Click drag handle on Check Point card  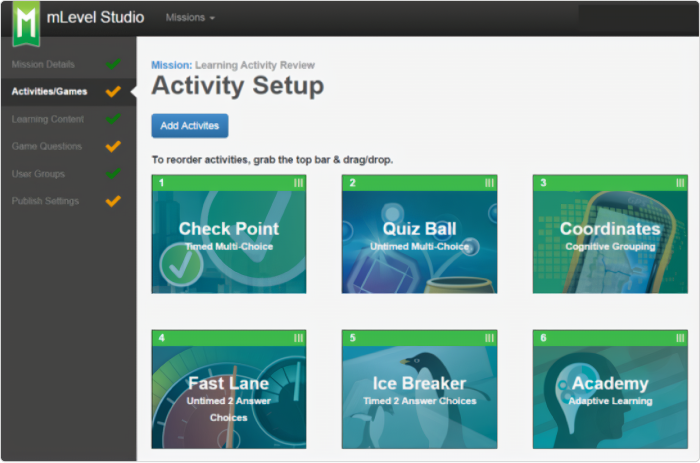tap(298, 183)
